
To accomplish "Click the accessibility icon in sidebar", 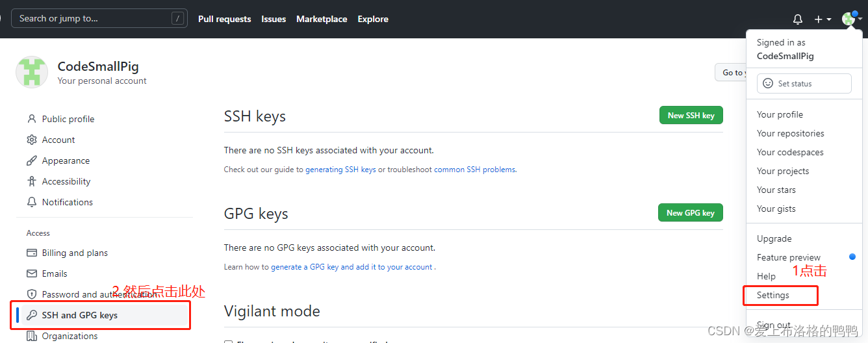I will click(32, 181).
